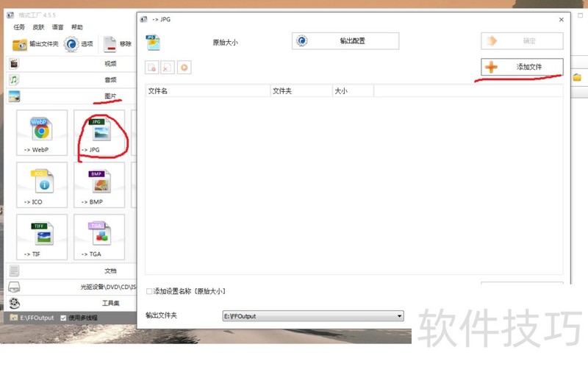Open the 语言 menu
This screenshot has height=372, width=588.
[58, 27]
